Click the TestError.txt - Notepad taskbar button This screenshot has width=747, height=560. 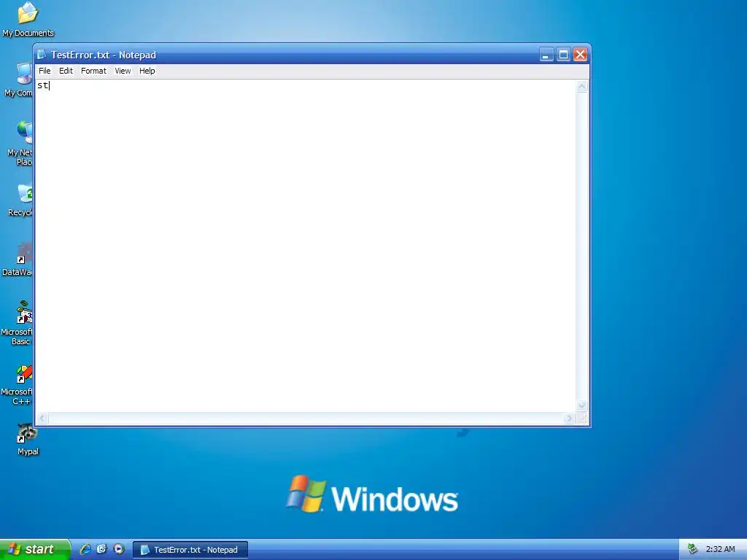point(190,550)
